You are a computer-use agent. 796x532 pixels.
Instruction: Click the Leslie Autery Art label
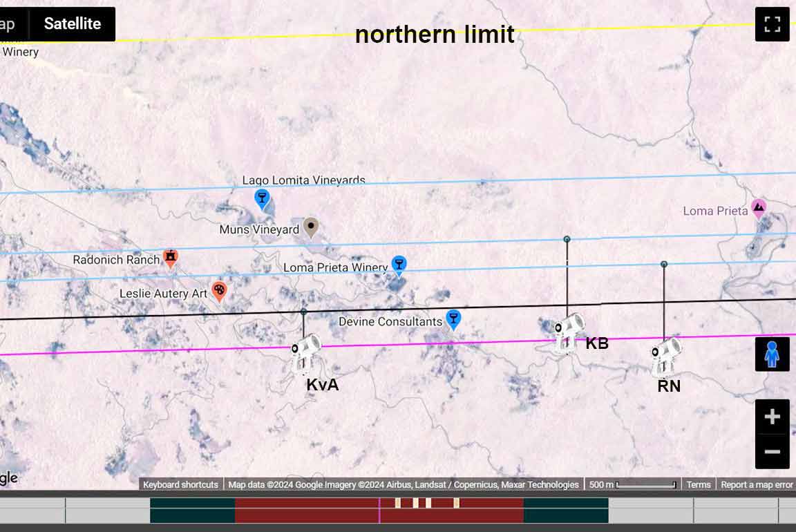click(163, 294)
